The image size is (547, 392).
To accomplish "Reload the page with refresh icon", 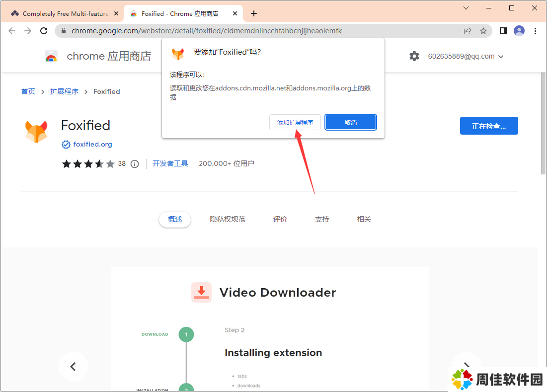I will (44, 31).
